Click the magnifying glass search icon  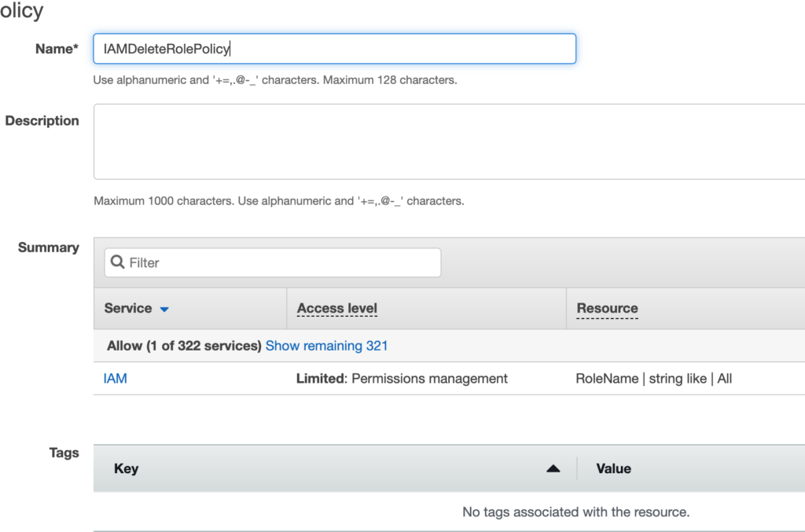click(x=118, y=262)
